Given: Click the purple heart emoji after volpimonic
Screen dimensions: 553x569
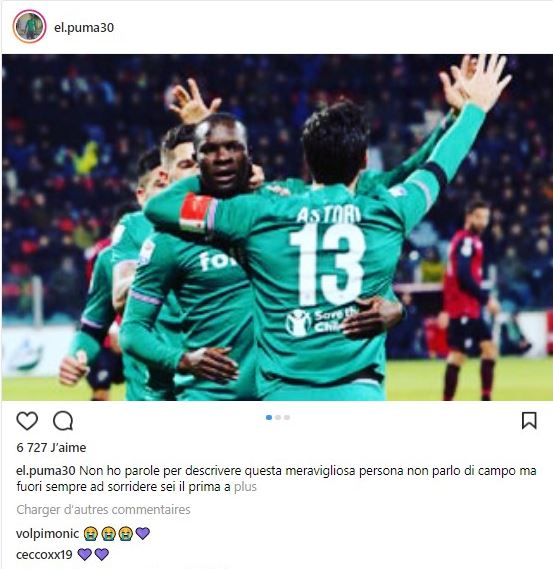Looking at the screenshot, I should [143, 533].
